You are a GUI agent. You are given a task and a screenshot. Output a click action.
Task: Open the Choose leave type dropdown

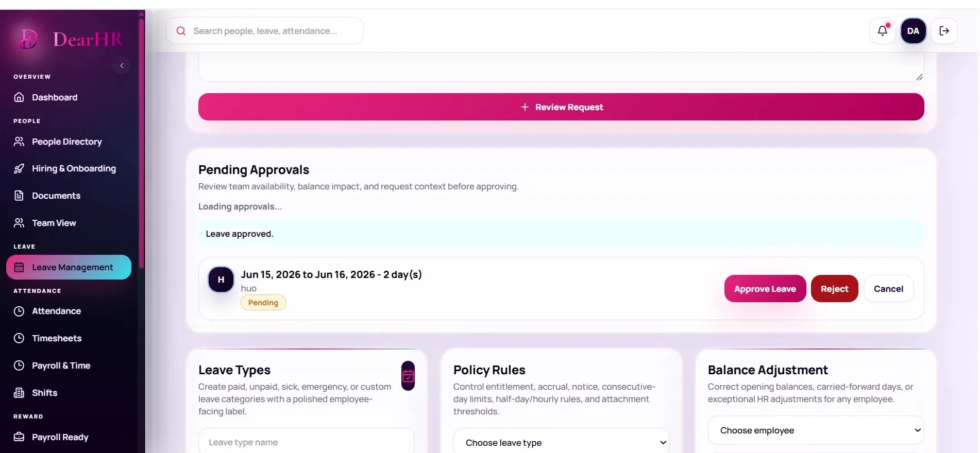point(561,442)
